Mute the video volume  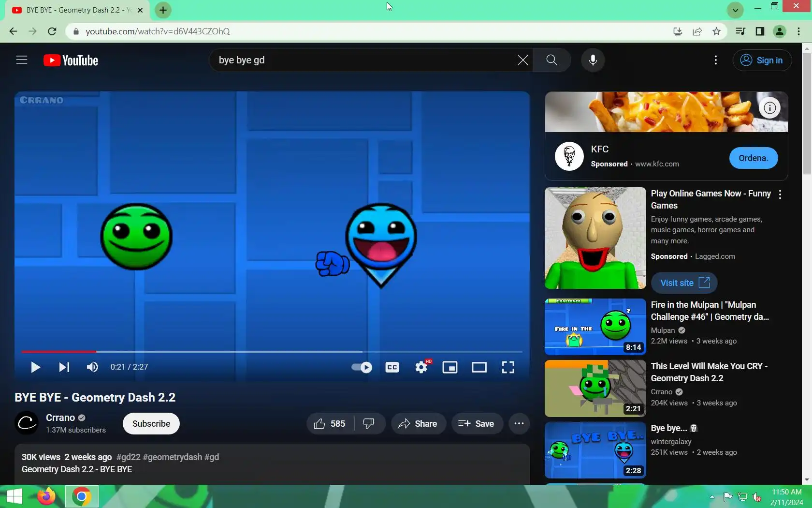[92, 367]
